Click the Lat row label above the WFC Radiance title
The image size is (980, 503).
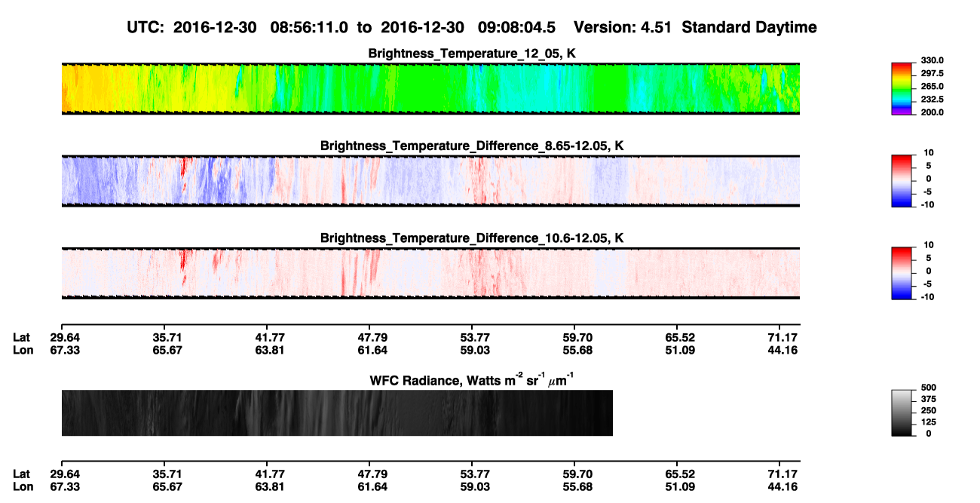pyautogui.click(x=22, y=338)
